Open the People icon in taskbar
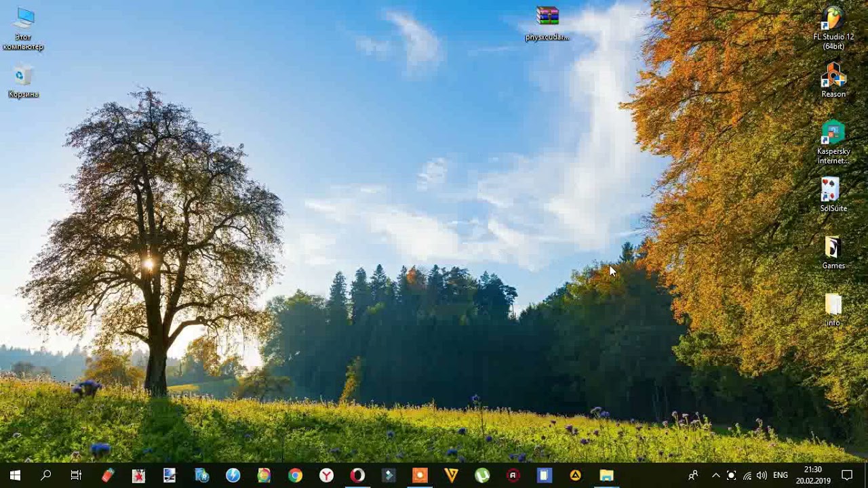 (693, 476)
